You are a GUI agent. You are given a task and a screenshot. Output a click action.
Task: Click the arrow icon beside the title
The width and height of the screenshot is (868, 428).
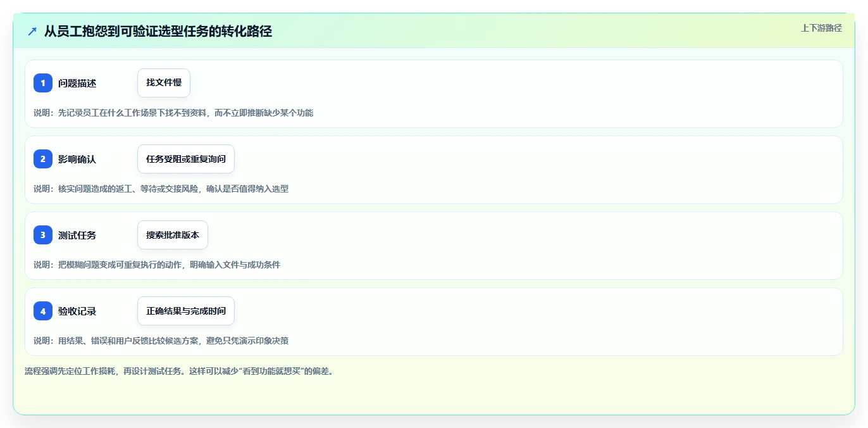pyautogui.click(x=32, y=31)
